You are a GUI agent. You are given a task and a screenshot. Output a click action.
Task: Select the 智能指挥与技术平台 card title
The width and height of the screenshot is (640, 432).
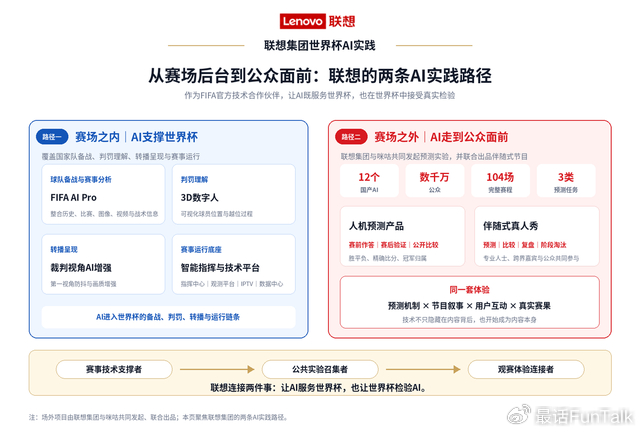point(220,268)
